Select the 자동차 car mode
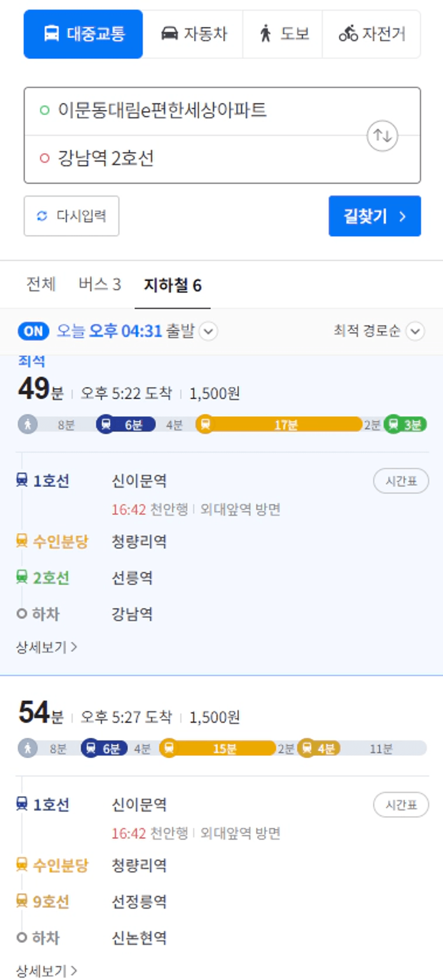Viewport: 443px width, 980px height. tap(193, 34)
